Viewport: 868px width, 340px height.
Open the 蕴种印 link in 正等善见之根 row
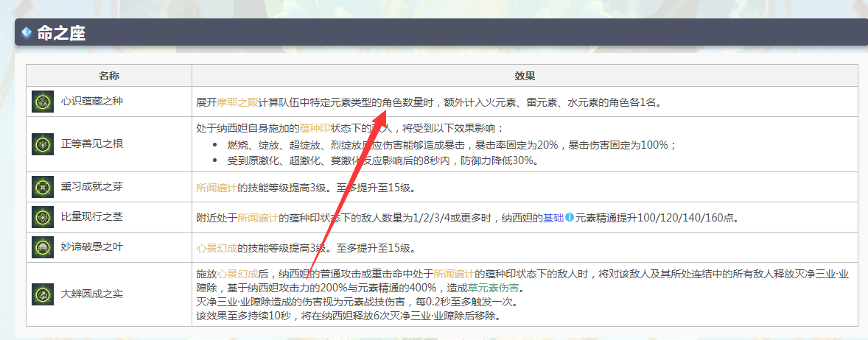(315, 128)
